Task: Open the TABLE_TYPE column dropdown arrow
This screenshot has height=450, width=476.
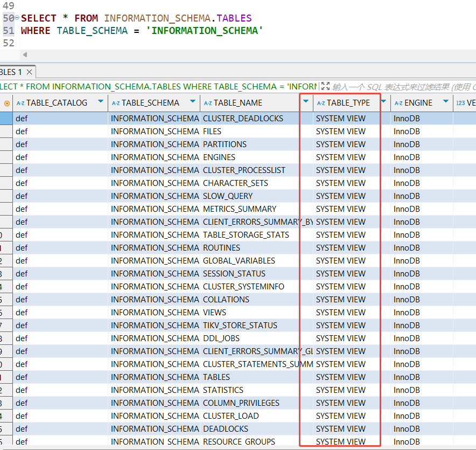Action: click(x=383, y=101)
